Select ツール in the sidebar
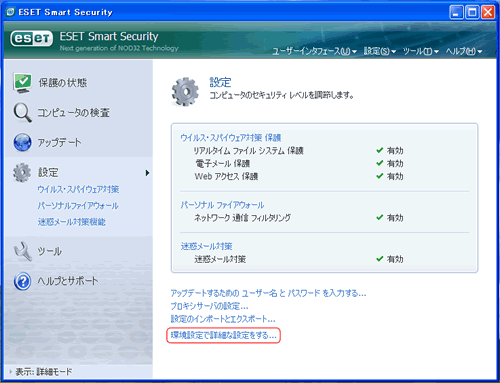Screen dimensions: 500x383 pyautogui.click(x=49, y=251)
